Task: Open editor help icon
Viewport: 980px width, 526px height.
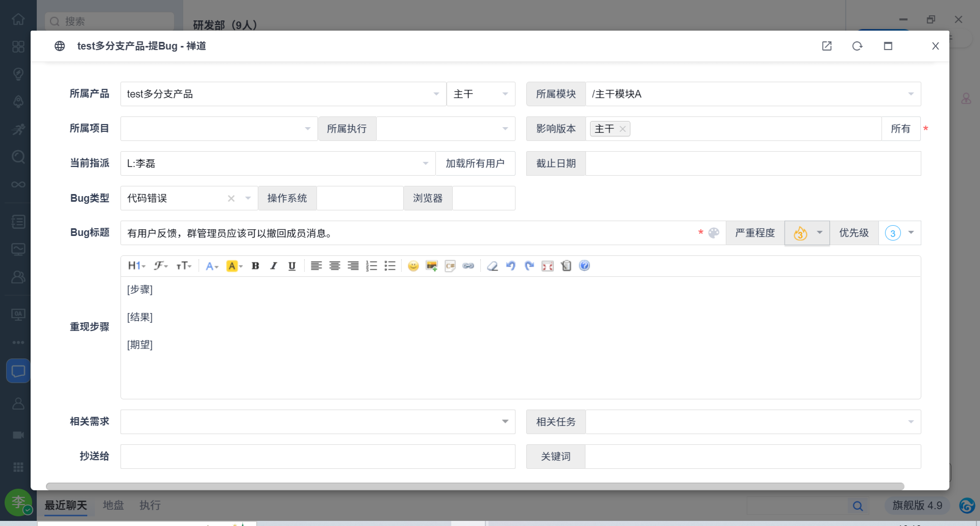Action: point(584,266)
